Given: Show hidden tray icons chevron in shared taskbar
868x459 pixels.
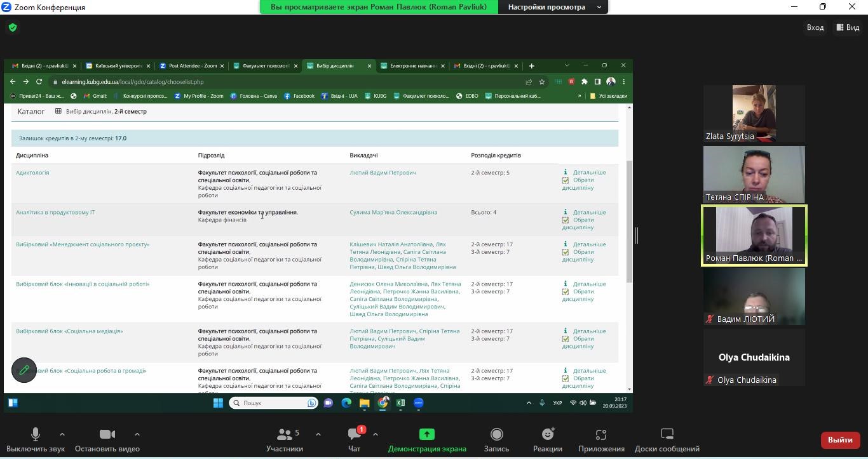Looking at the screenshot, I should tap(529, 403).
